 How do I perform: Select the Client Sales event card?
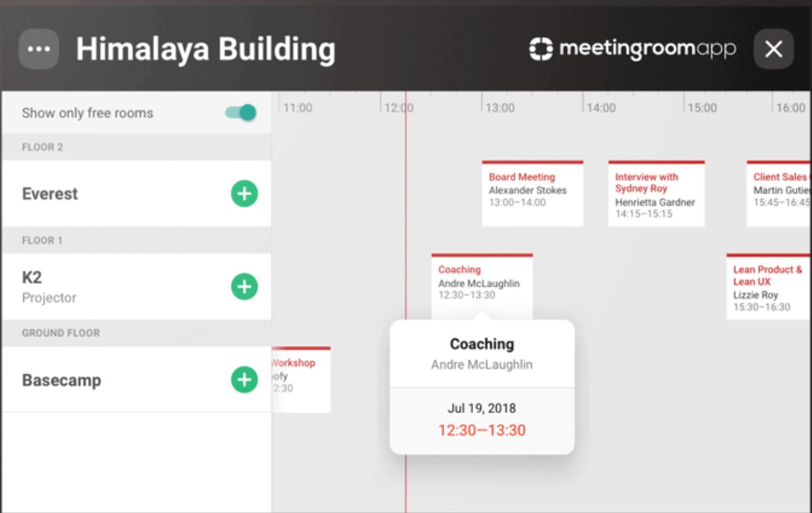click(778, 192)
